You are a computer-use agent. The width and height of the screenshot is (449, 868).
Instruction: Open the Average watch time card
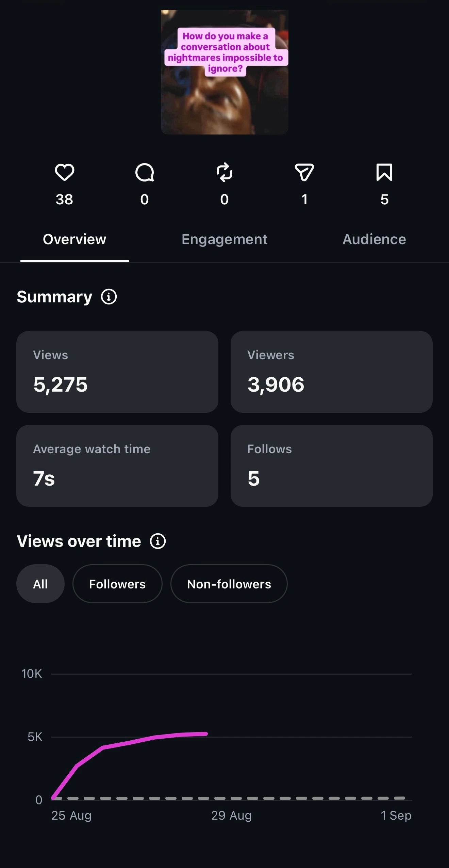[x=117, y=466]
